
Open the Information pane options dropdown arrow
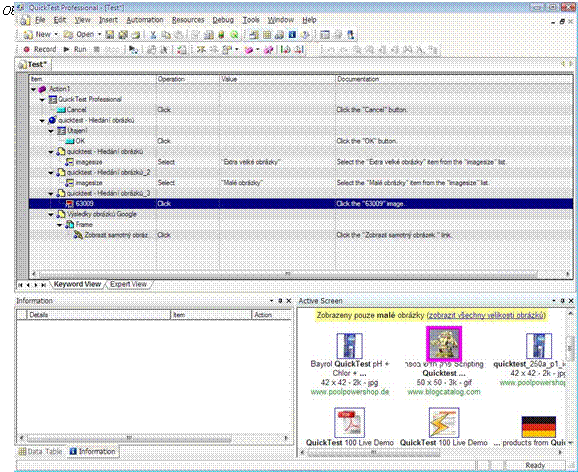(x=272, y=301)
